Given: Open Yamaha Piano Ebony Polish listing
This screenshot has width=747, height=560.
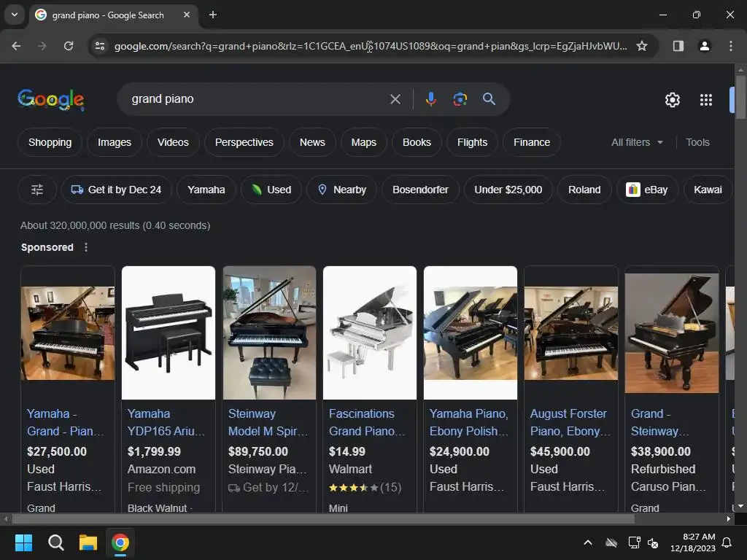Looking at the screenshot, I should pos(469,422).
